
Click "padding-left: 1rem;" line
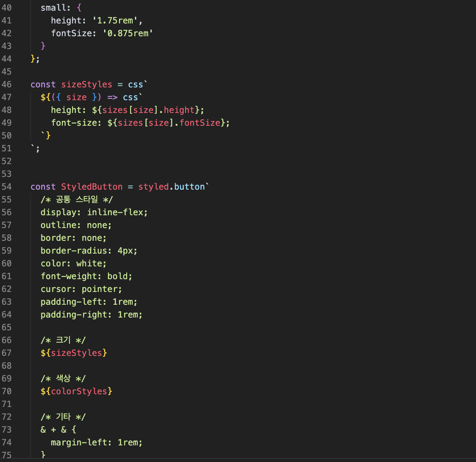[x=89, y=301]
